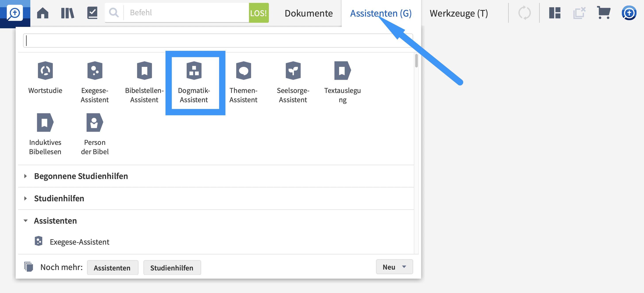Image resolution: width=644 pixels, height=293 pixels.
Task: Click the assistants panel scrollbar thumb
Action: tap(416, 60)
